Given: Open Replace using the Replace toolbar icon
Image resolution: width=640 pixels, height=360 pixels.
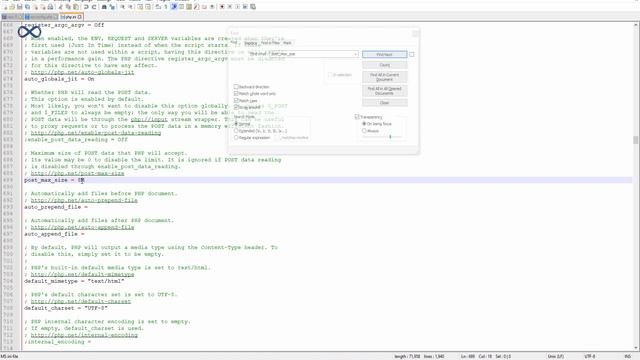Looking at the screenshot, I should (x=112, y=7).
